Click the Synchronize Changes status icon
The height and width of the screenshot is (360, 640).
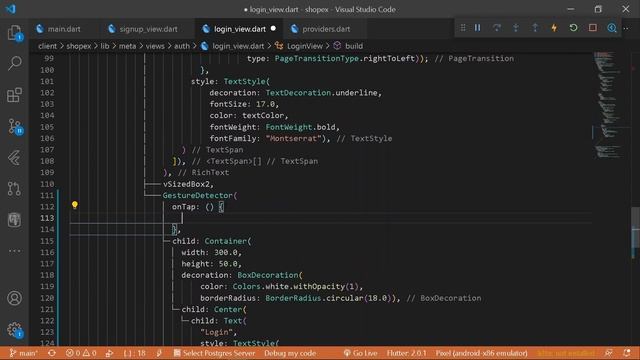(52, 353)
